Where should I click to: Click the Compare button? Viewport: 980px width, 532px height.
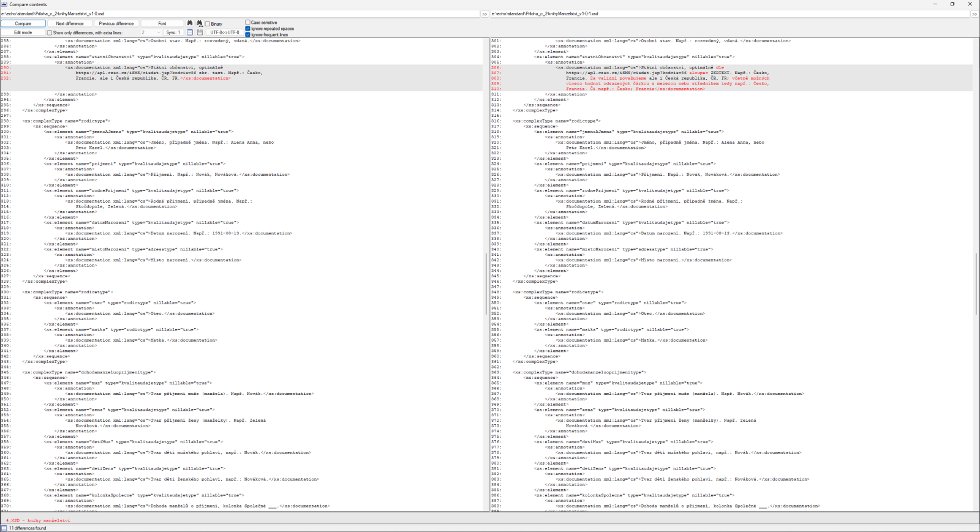pos(23,24)
